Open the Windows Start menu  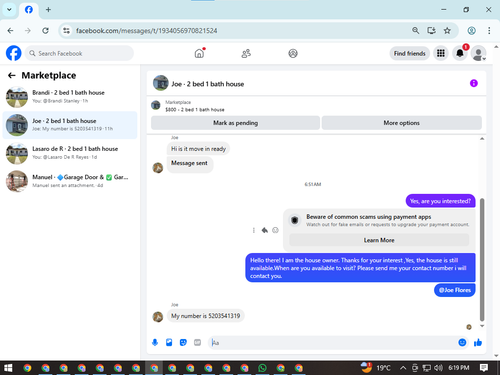click(8, 368)
